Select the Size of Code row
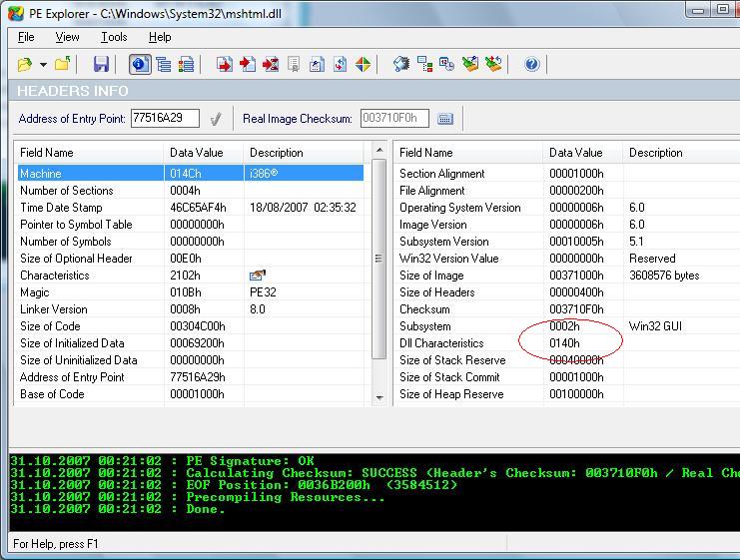The height and width of the screenshot is (560, 740). [190, 326]
